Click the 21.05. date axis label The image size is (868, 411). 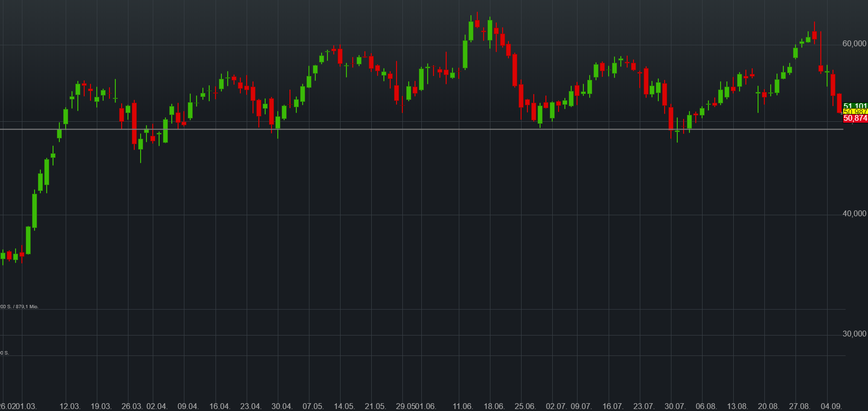375,406
